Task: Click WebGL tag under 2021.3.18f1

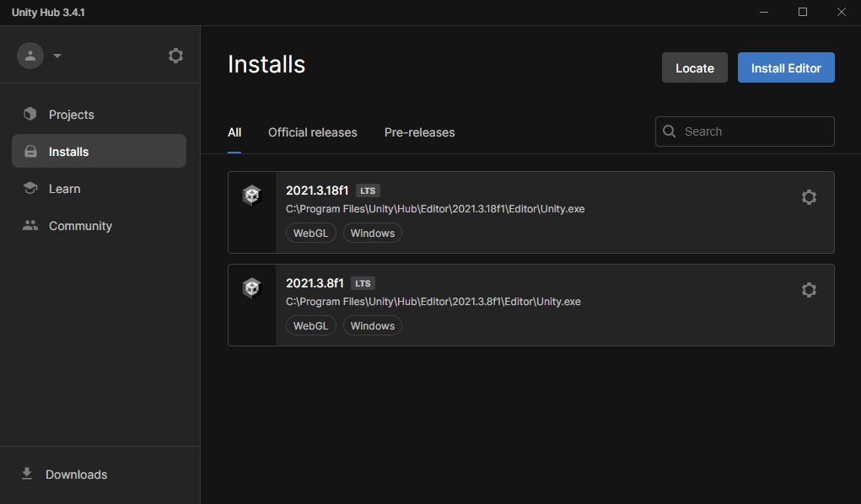Action: point(311,233)
